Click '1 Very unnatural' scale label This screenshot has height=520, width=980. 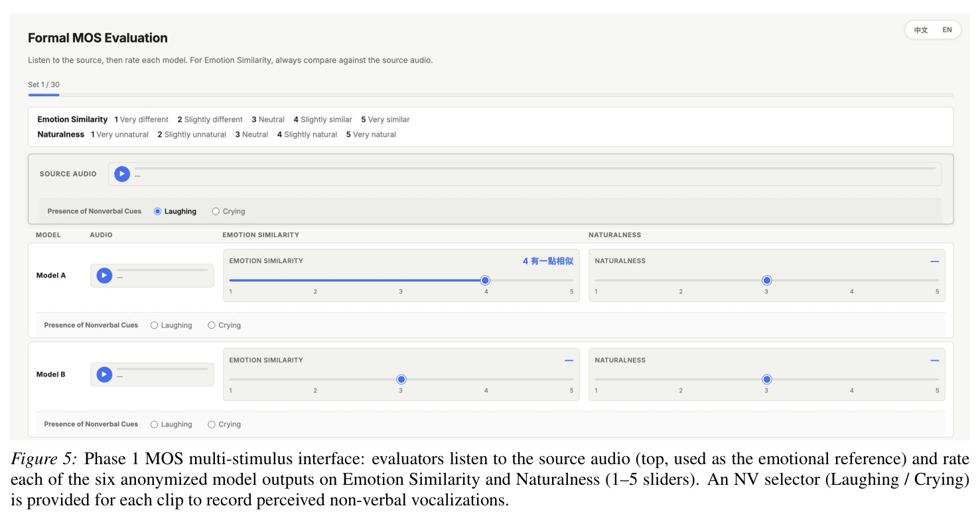pyautogui.click(x=119, y=134)
